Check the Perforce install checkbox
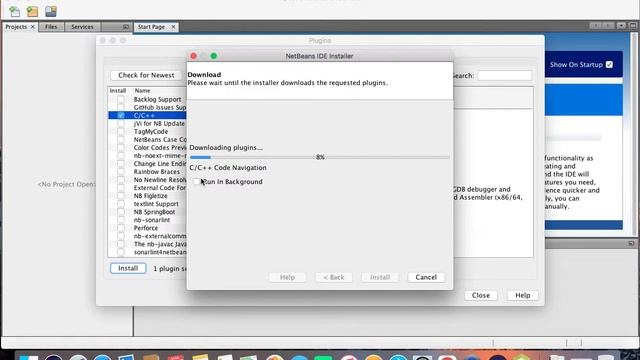The height and width of the screenshot is (360, 640). click(121, 228)
